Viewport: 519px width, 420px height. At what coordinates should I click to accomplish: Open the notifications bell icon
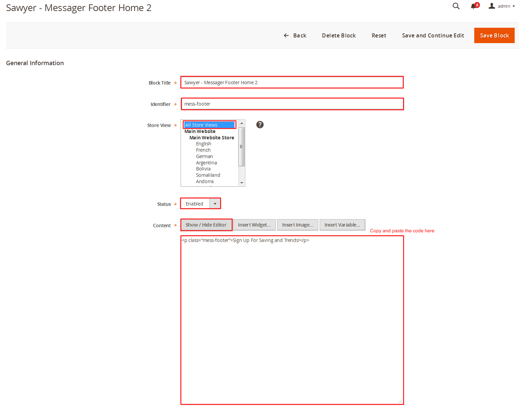(x=475, y=6)
